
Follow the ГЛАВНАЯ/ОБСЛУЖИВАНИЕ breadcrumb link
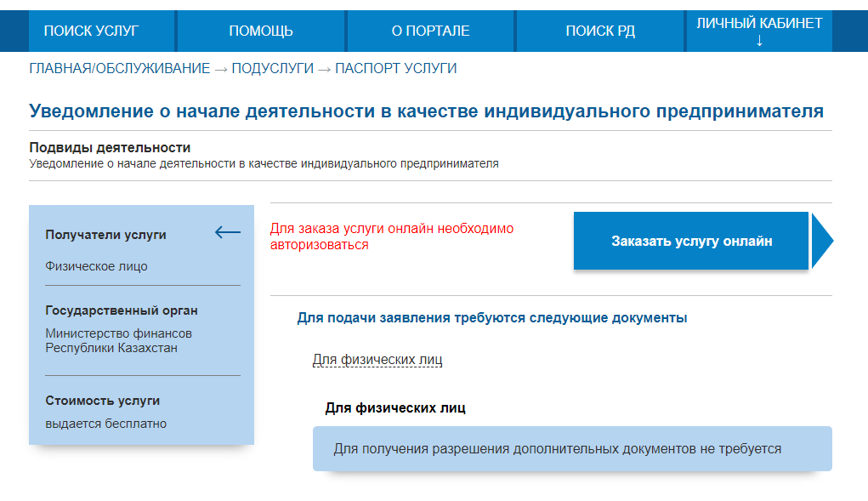click(x=120, y=69)
